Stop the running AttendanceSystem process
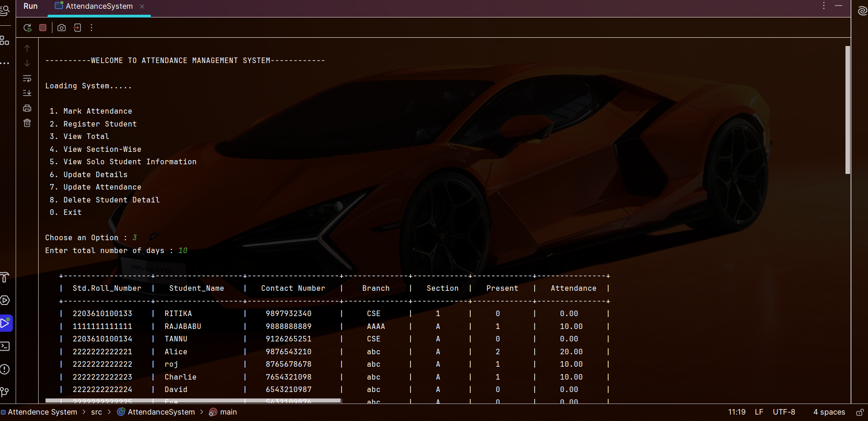 point(43,28)
